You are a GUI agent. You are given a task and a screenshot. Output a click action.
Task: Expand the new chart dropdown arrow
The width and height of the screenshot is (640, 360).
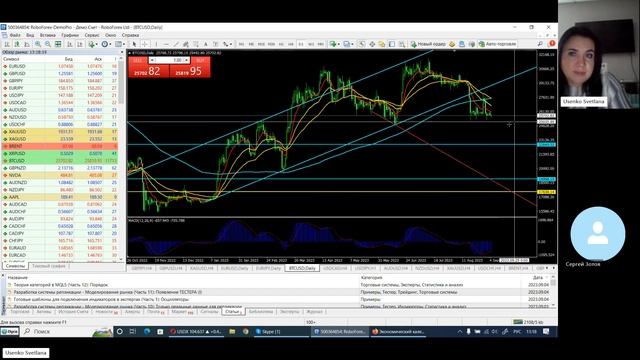click(339, 44)
